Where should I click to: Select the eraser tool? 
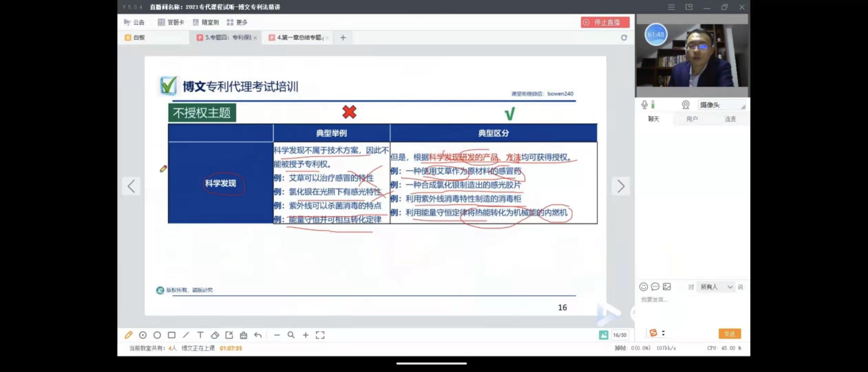215,335
